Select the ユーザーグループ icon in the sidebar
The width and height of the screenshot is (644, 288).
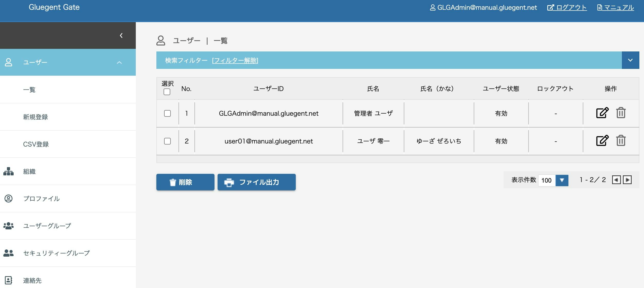pyautogui.click(x=8, y=226)
